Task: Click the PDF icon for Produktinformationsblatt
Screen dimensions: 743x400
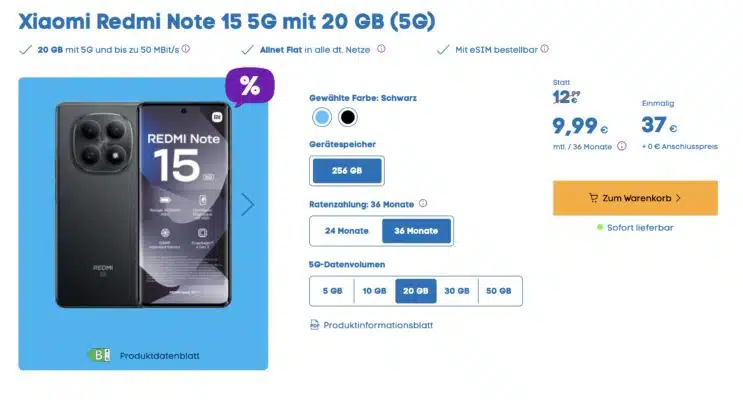Action: pyautogui.click(x=314, y=325)
